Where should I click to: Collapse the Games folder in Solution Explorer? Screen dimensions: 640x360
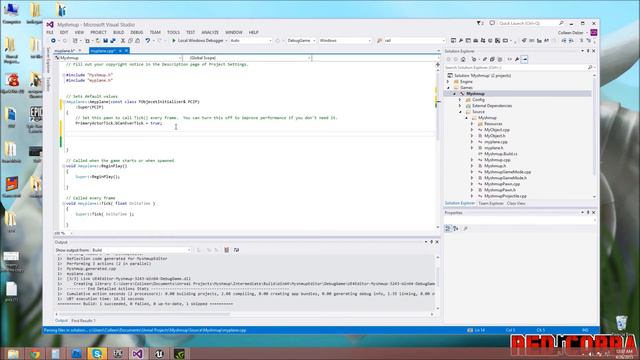[449, 88]
